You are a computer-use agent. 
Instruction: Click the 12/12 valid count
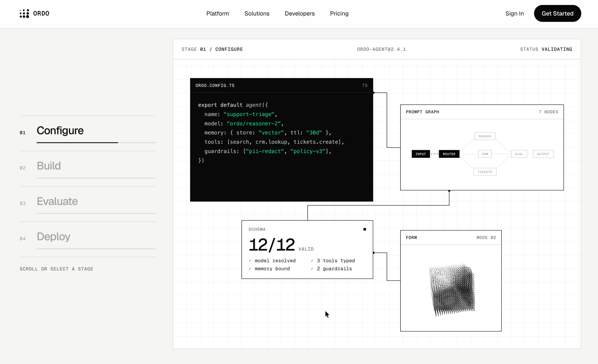pyautogui.click(x=272, y=245)
